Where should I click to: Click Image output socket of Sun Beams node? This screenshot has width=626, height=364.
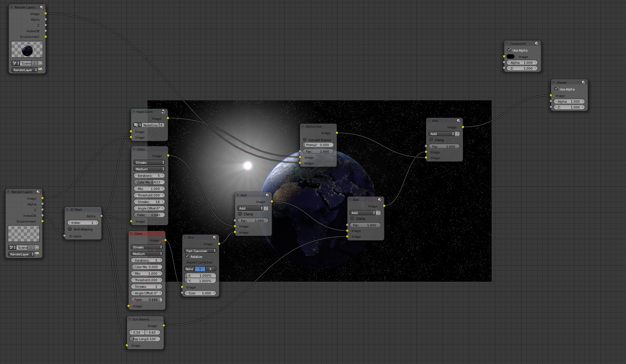tap(164, 326)
